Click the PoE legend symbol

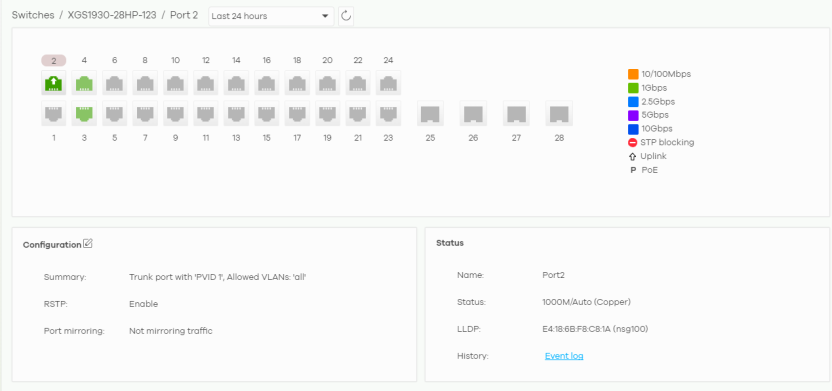(x=632, y=170)
